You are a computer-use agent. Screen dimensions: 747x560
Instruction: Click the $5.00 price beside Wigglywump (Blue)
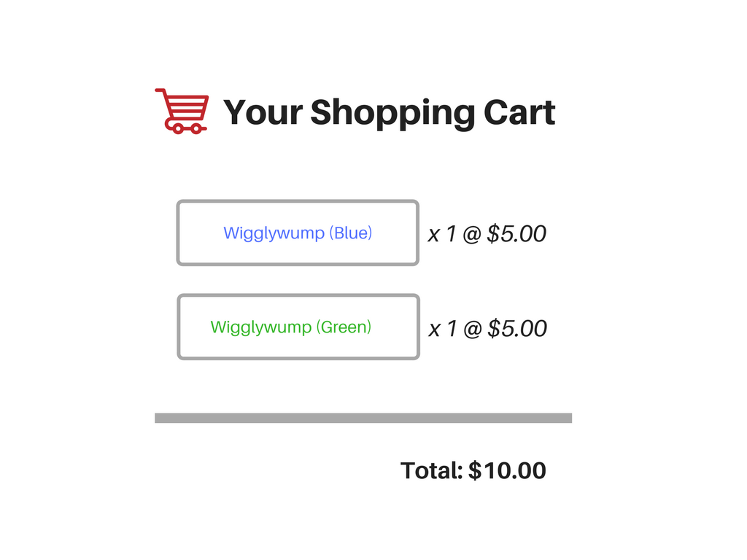(x=516, y=234)
